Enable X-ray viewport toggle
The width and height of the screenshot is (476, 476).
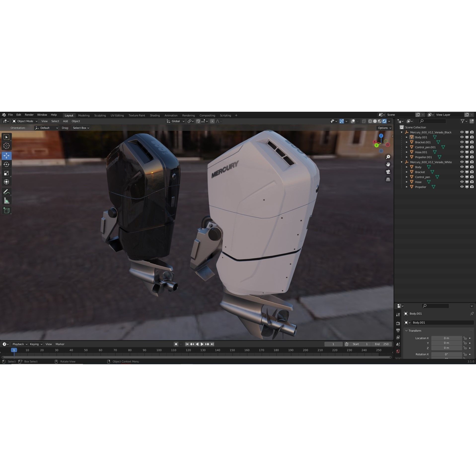click(364, 121)
